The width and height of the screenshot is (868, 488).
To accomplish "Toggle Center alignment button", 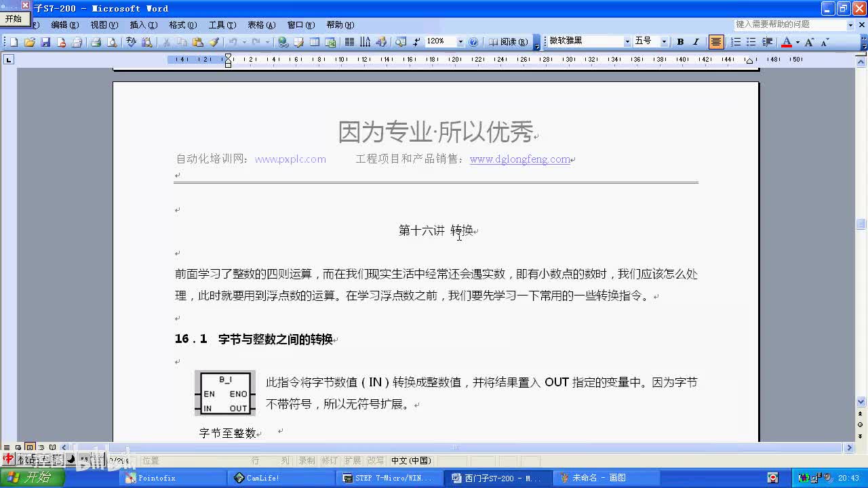I will point(716,42).
